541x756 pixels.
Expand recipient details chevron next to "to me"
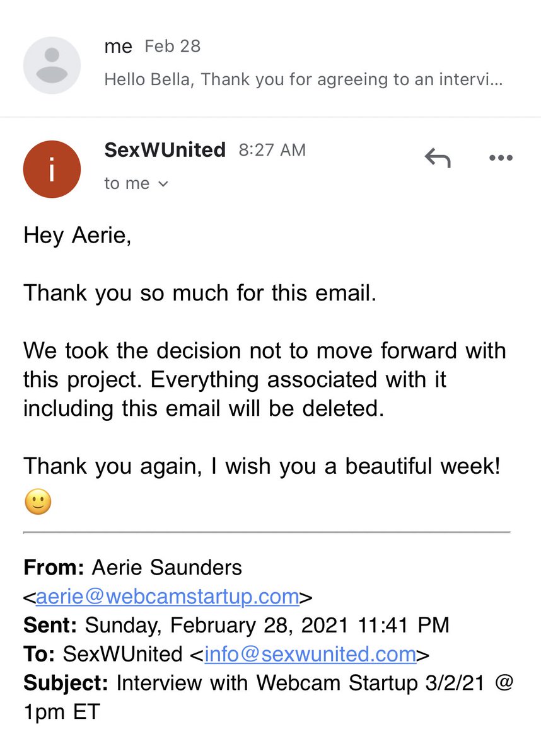[163, 184]
